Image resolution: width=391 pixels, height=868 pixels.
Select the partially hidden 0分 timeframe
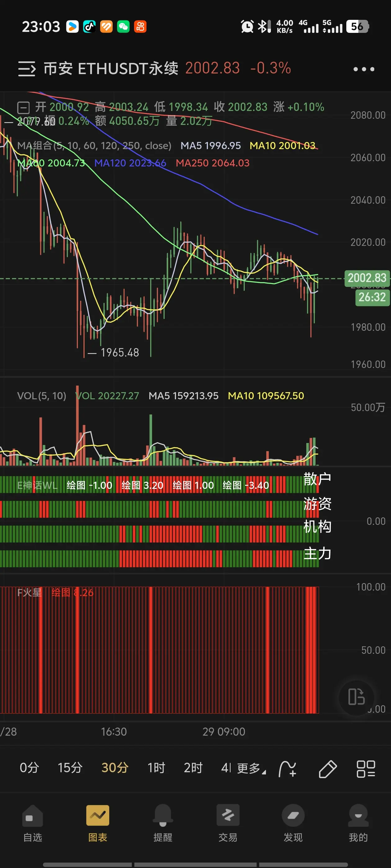click(x=29, y=768)
